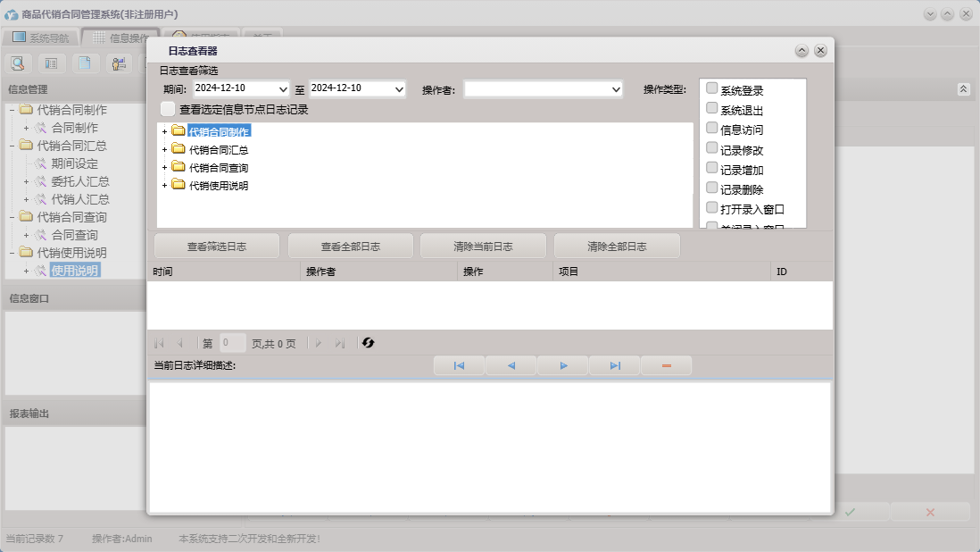
Task: Check the 系统登录 operation type
Action: (711, 88)
